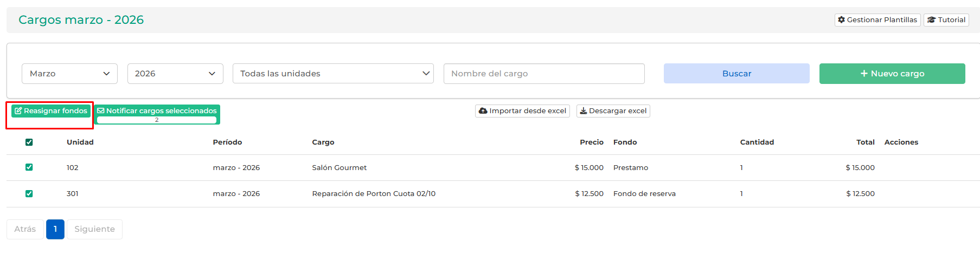Click the Atrás pagination button

[25, 229]
